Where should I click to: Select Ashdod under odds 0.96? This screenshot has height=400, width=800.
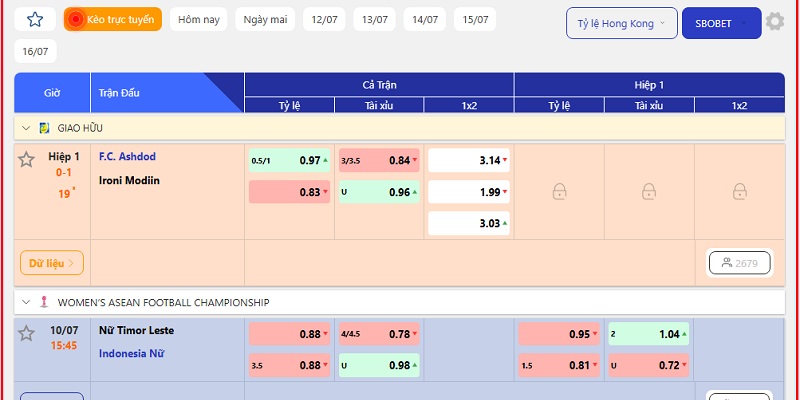tap(379, 192)
